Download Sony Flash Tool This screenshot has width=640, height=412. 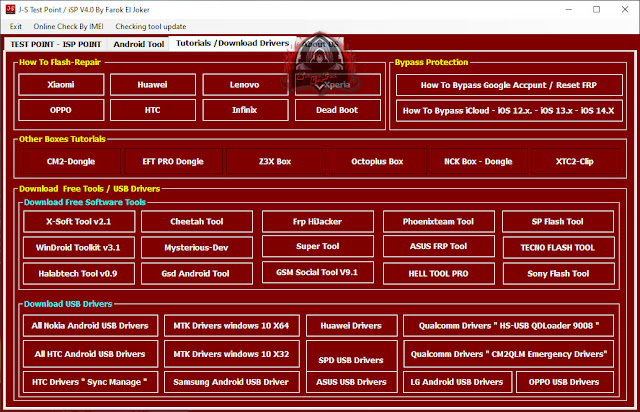558,274
